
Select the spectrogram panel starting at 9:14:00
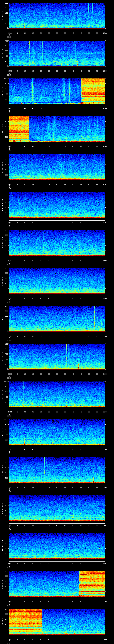[57, 16]
